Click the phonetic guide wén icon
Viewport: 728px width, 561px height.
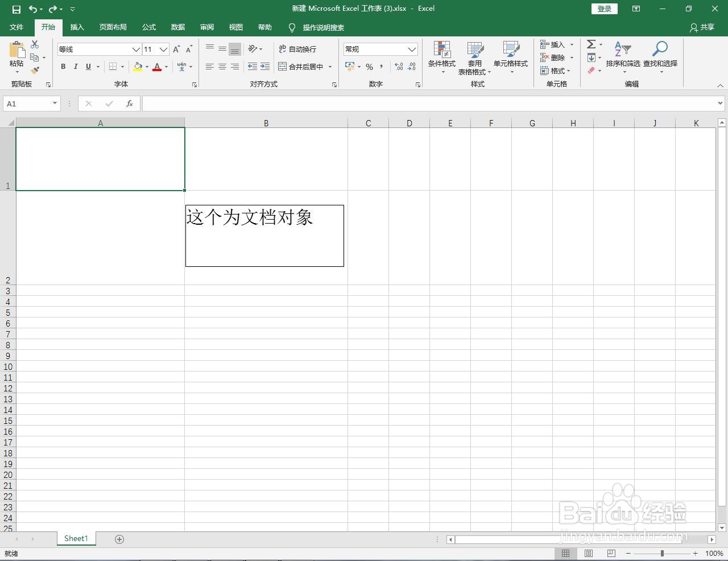point(181,67)
